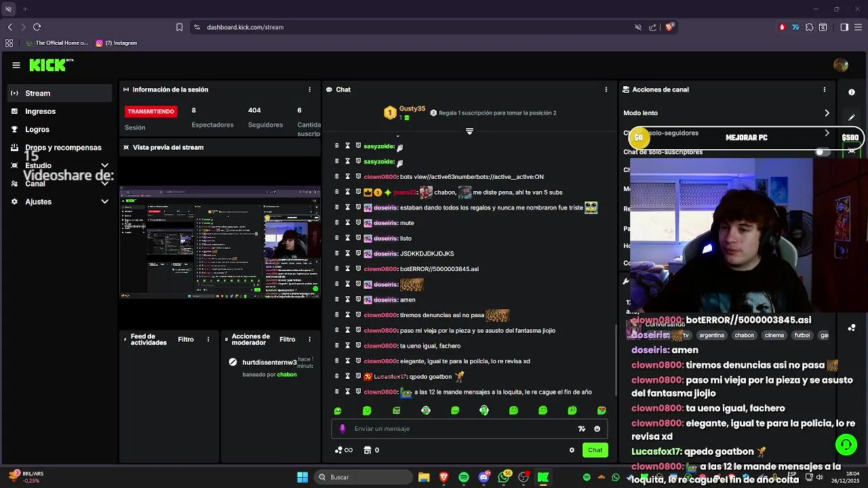Send message with green Chat button

(x=595, y=450)
